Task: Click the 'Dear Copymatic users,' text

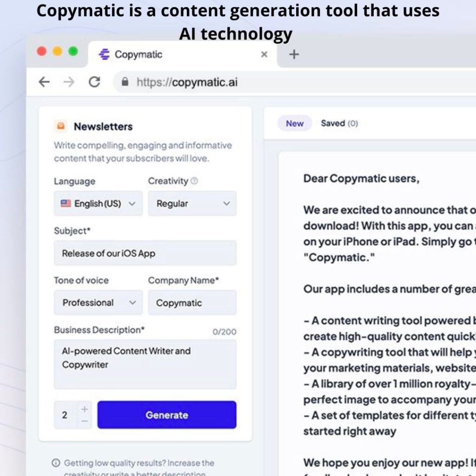Action: [361, 178]
